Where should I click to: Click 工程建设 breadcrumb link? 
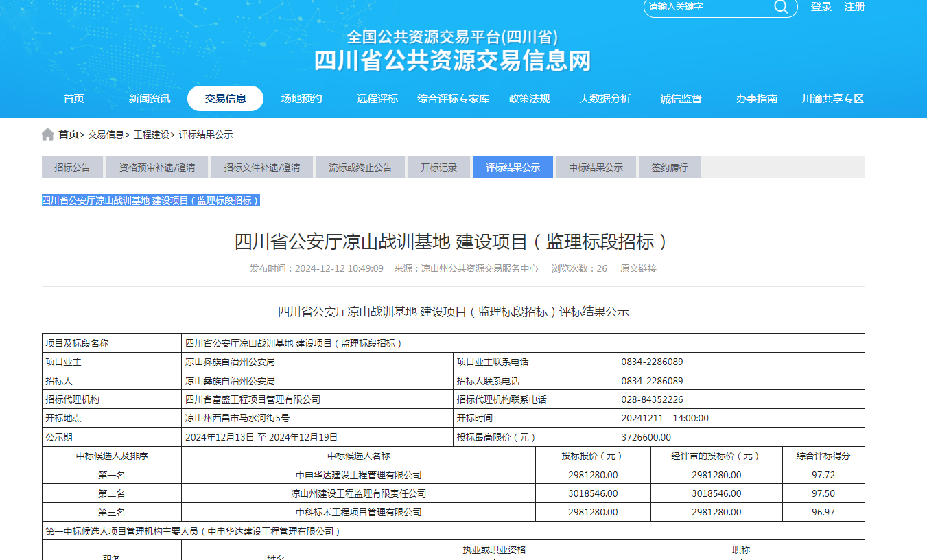(151, 135)
